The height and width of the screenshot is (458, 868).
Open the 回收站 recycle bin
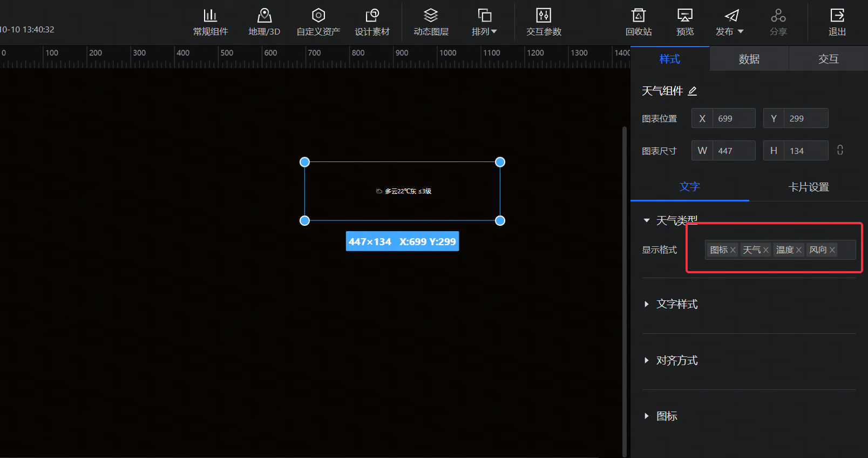point(639,22)
